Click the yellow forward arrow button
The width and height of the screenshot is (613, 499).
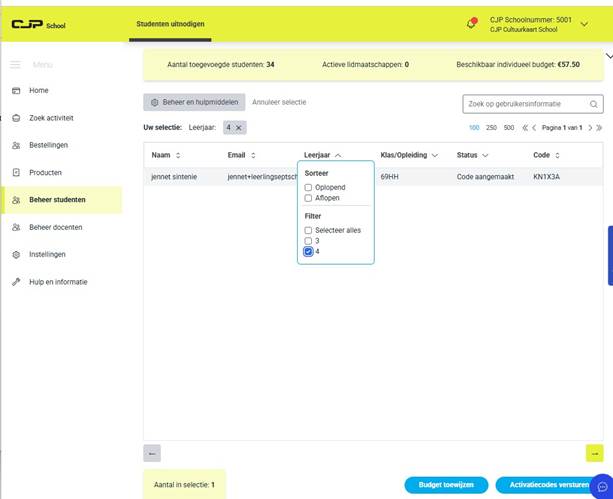click(x=594, y=453)
